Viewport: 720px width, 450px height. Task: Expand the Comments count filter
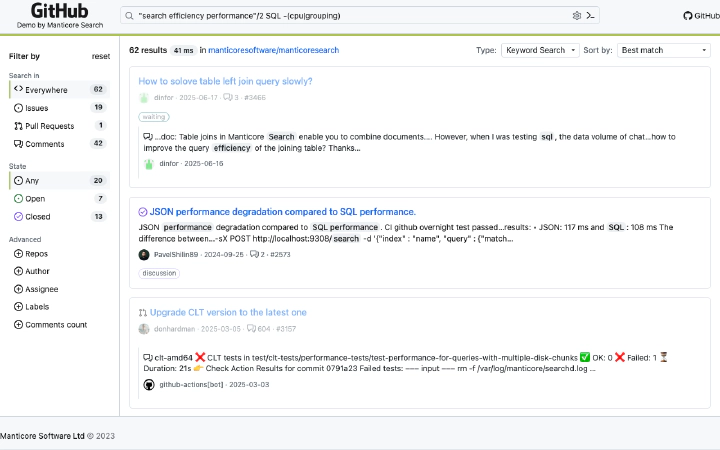(x=51, y=325)
